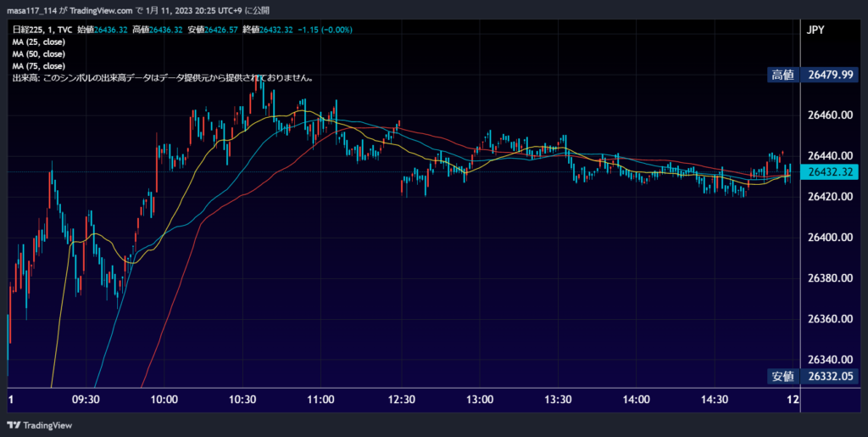Screen dimensions: 868x437
Task: Click the 14:00 time axis label
Action: [637, 400]
